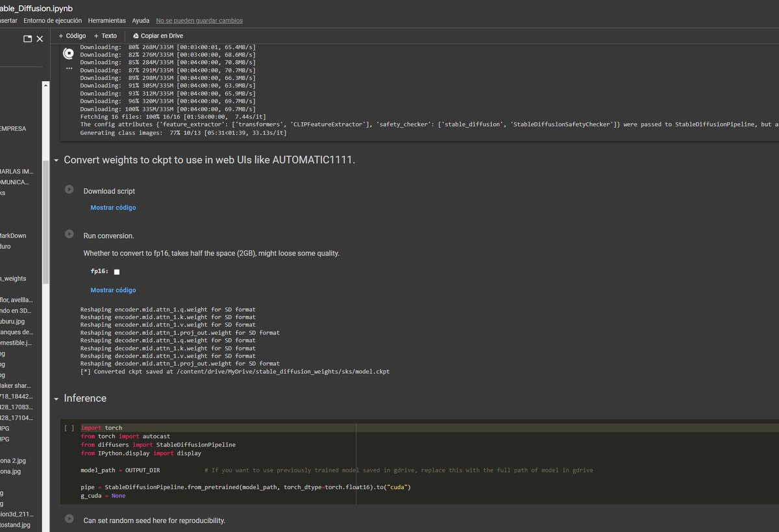Select the 'omestible.j...' file
Viewport: 779px width, 532px height.
click(x=16, y=343)
